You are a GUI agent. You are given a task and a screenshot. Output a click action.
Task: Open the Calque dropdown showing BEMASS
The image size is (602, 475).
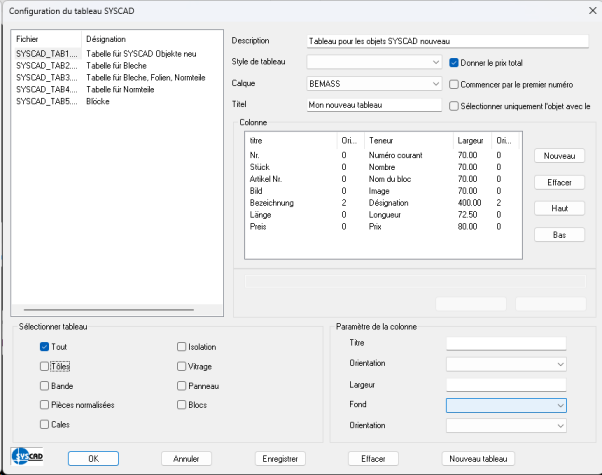(374, 84)
